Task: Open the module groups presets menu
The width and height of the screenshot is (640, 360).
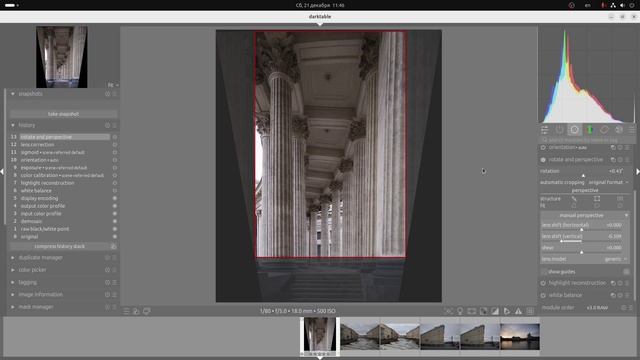Action: [x=632, y=130]
